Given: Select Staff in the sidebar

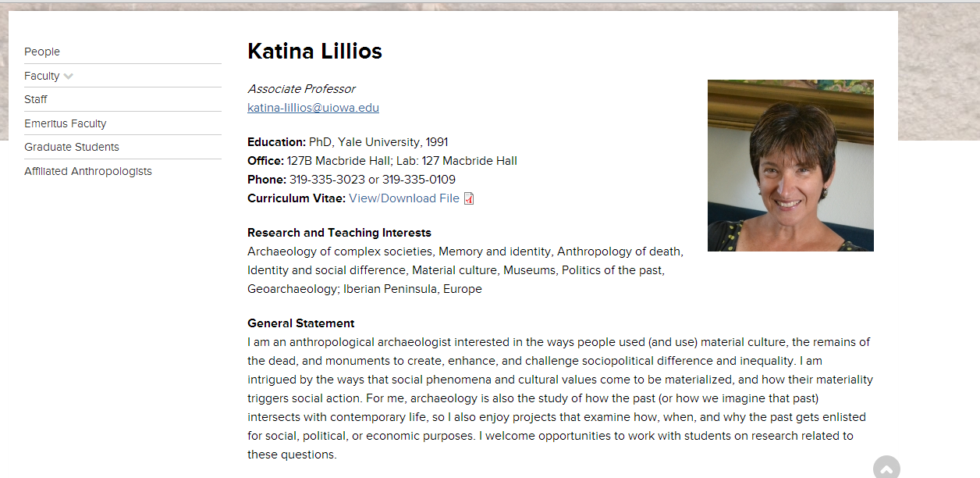Looking at the screenshot, I should coord(36,99).
